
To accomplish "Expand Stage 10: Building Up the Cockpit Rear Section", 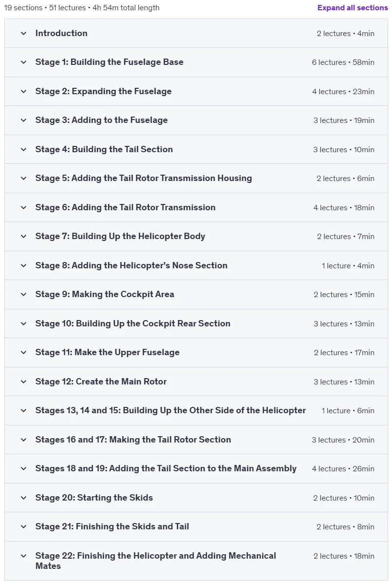I will (196, 323).
